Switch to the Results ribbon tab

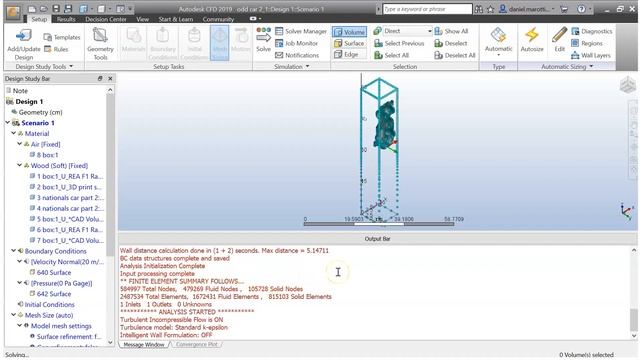point(66,19)
